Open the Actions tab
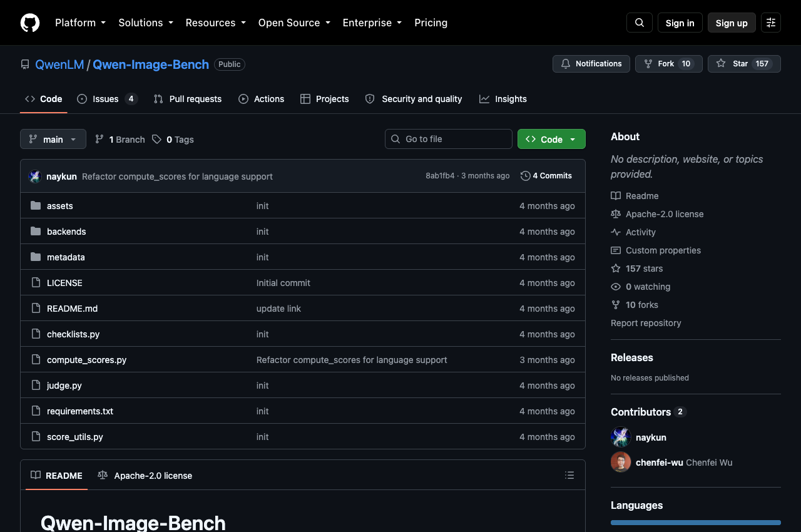Viewport: 801px width, 532px height. click(262, 99)
